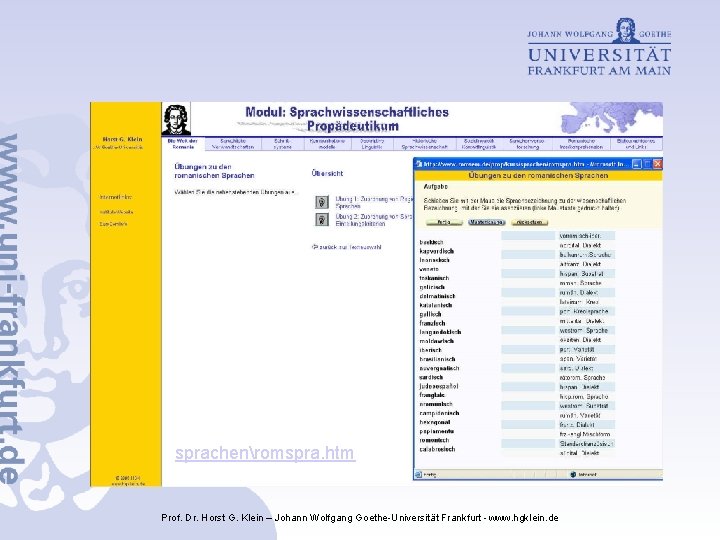The height and width of the screenshot is (540, 720).
Task: Select the word 'calabresisch' in the list
Action: [437, 449]
